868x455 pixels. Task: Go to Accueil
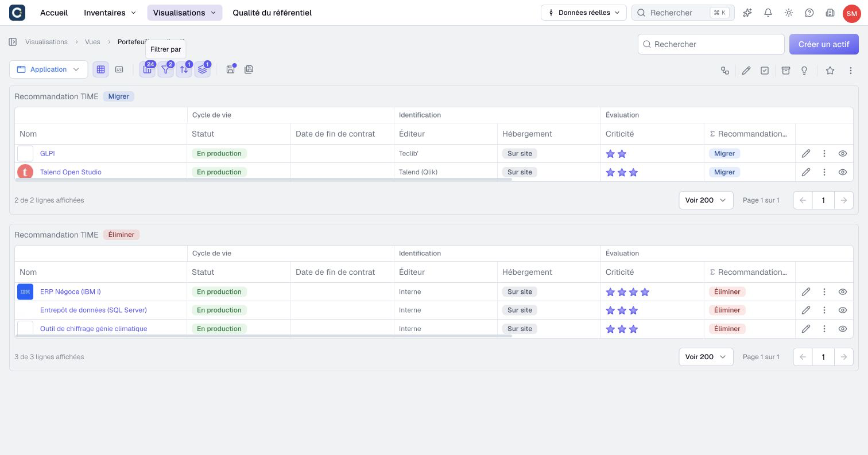tap(54, 13)
